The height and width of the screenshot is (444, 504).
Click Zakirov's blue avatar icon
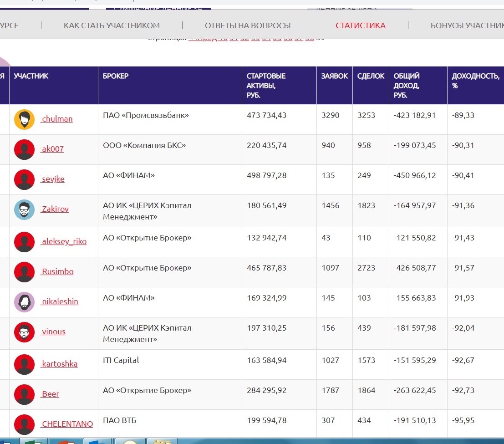click(25, 209)
